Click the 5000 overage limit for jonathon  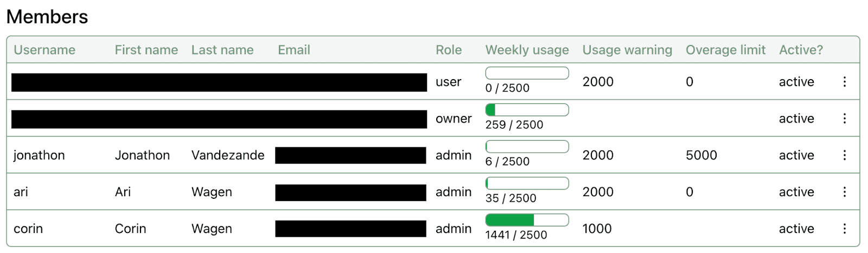point(701,155)
